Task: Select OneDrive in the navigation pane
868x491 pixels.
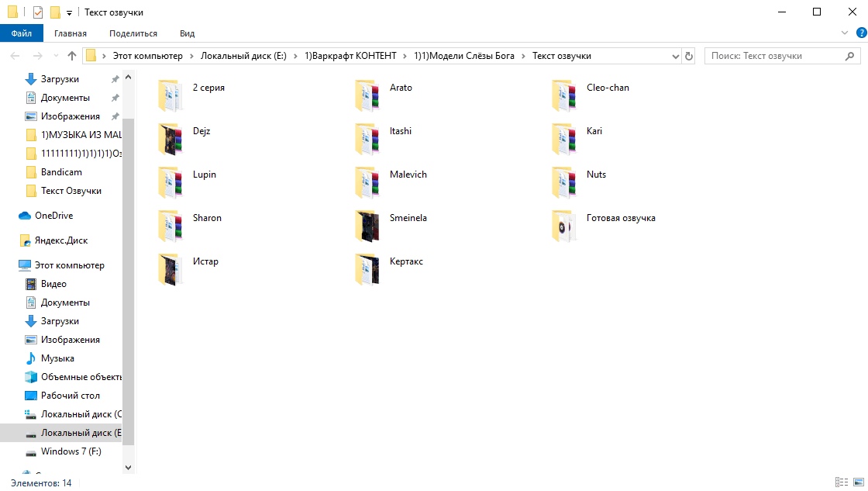Action: pos(53,216)
